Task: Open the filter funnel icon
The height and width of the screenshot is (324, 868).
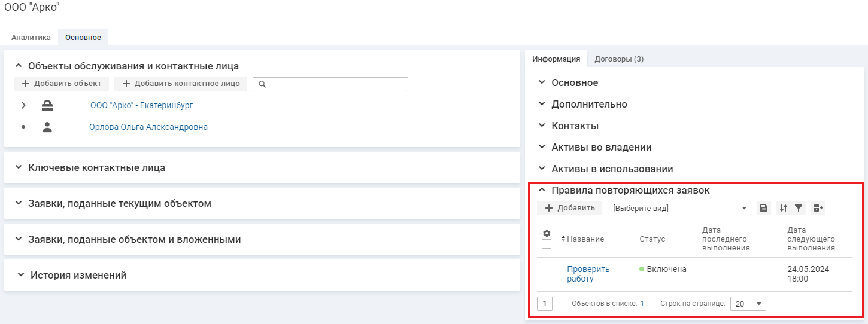Action: [x=799, y=208]
